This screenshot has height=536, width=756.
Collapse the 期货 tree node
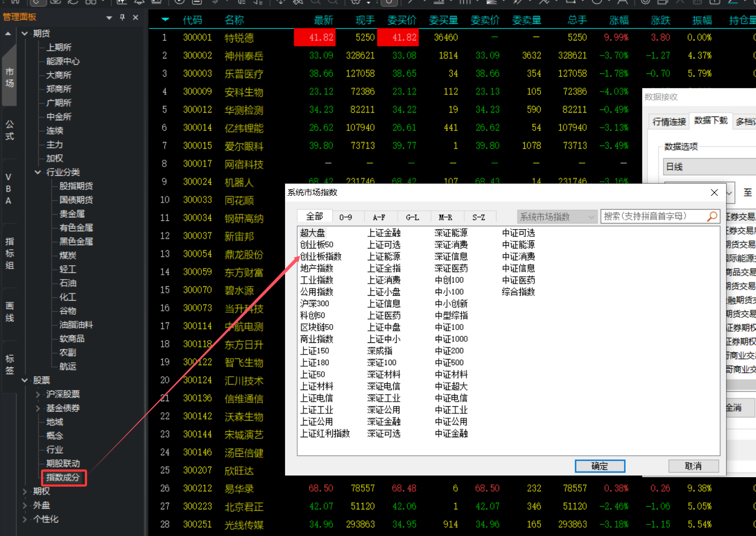24,33
